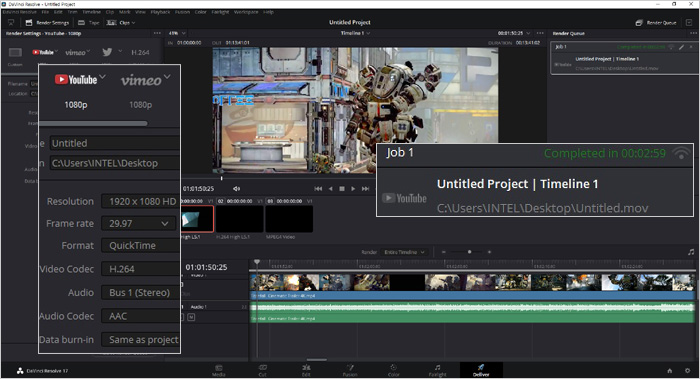Click the stop transport button

[x=342, y=189]
